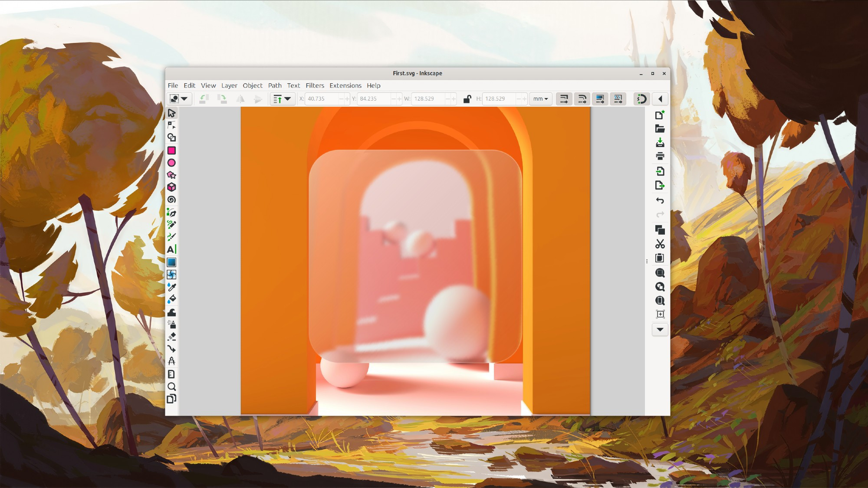Save the document icon

pos(660,143)
